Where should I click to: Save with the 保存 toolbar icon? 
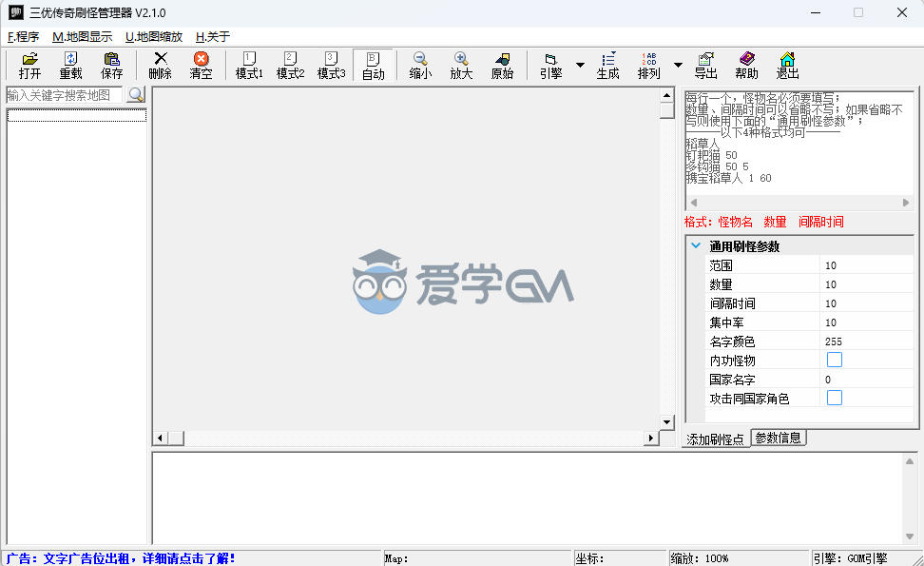(111, 66)
